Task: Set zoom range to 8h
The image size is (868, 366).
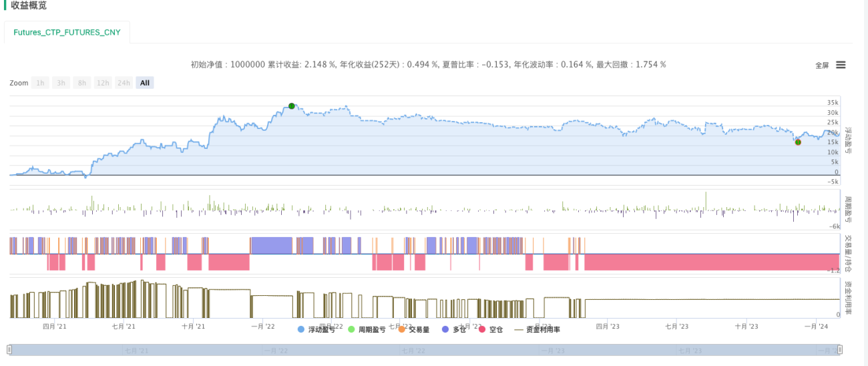Action: point(82,83)
